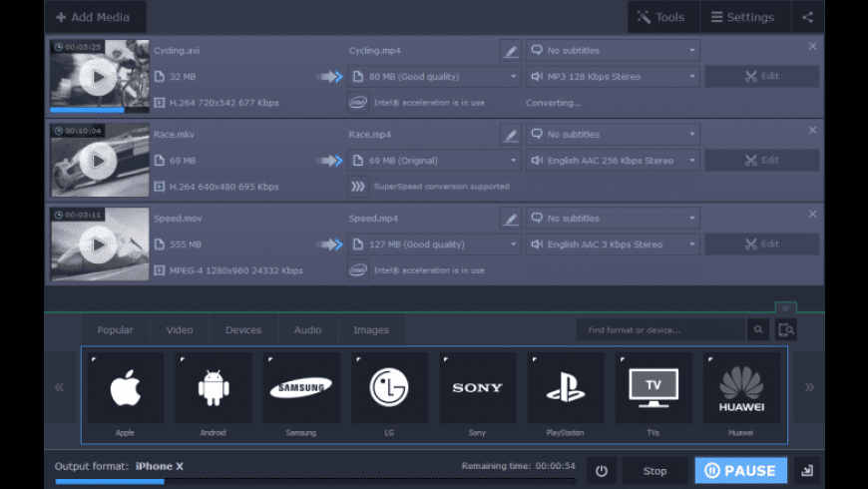Click Intel acceleration icon in Cycling row
The height and width of the screenshot is (489, 868).
(358, 103)
